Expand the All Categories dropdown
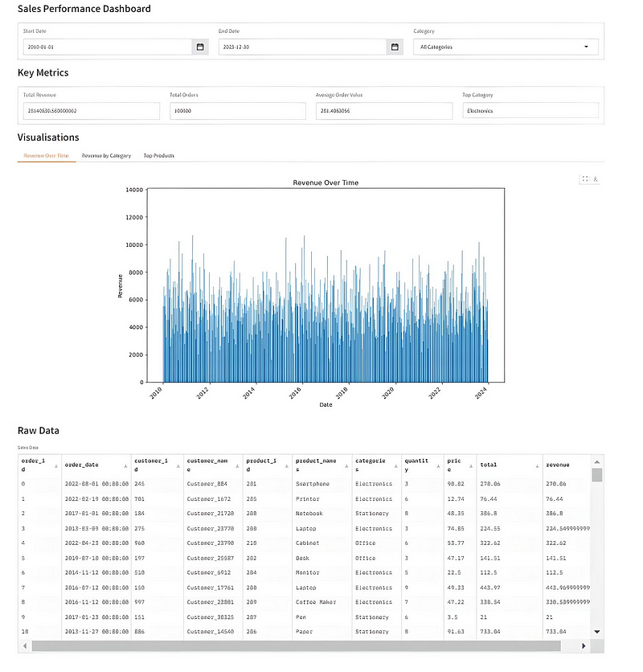Screen dimensions: 643x672 point(506,47)
